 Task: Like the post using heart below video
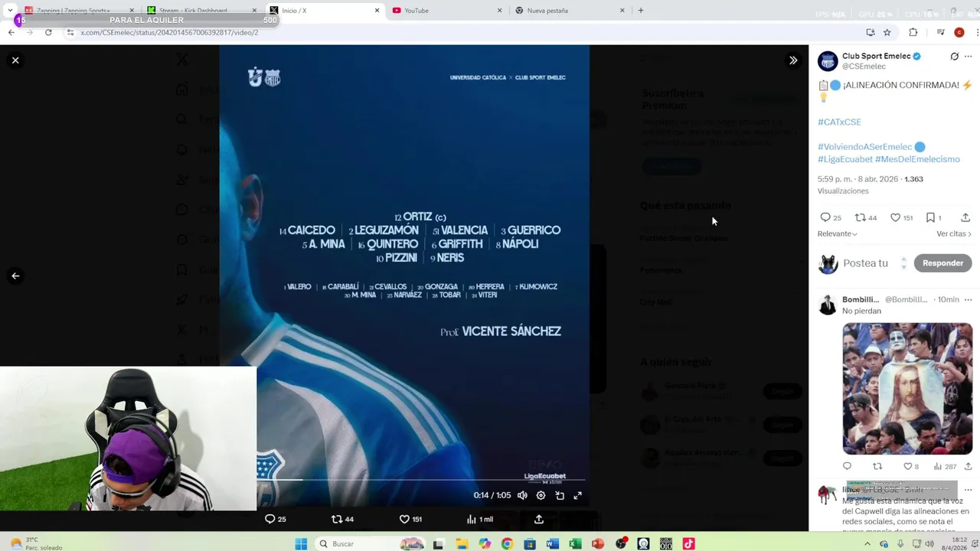click(x=410, y=519)
